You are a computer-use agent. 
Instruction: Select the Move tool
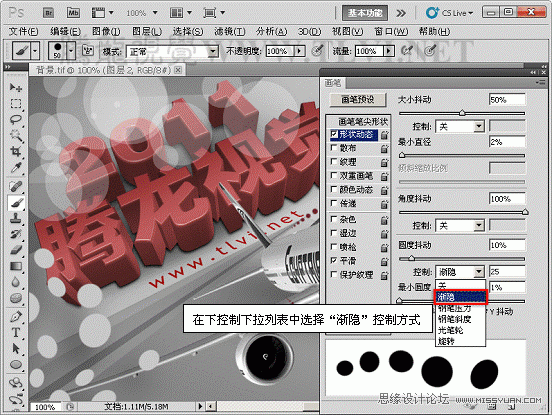coord(16,87)
